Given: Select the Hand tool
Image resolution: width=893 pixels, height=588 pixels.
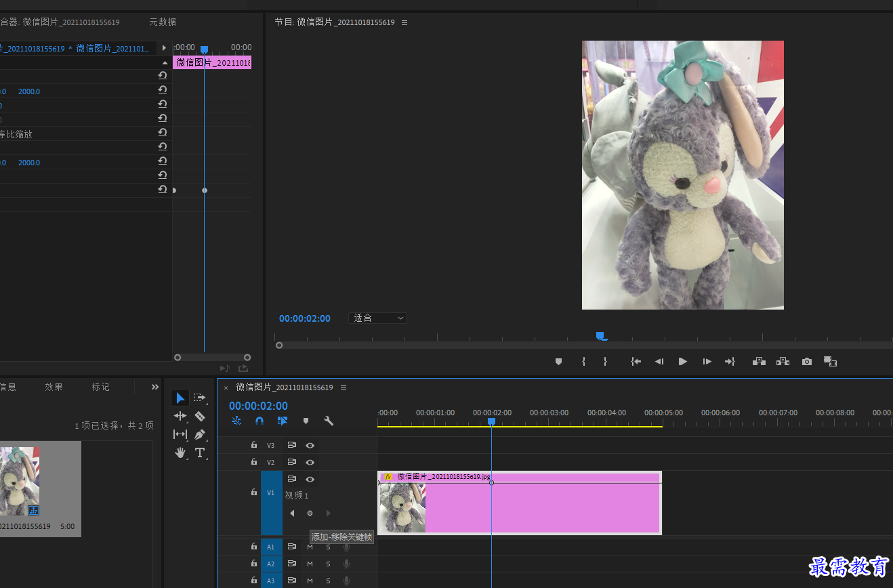Looking at the screenshot, I should click(x=180, y=453).
